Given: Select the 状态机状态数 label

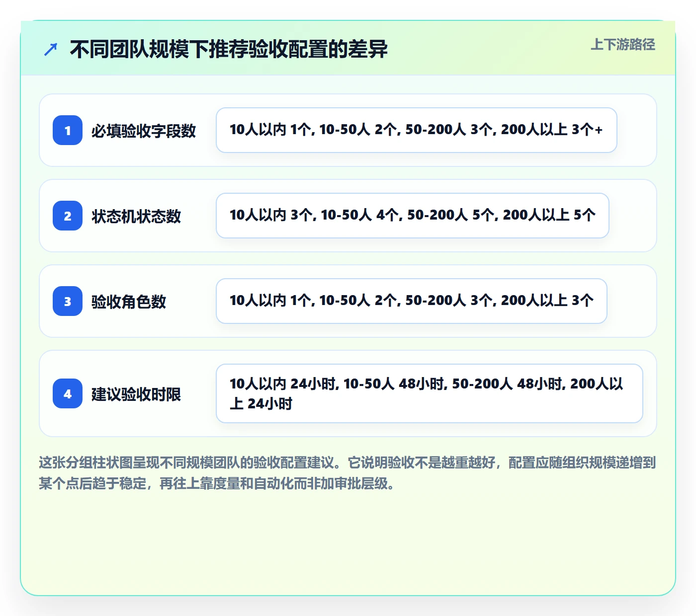Looking at the screenshot, I should point(136,216).
